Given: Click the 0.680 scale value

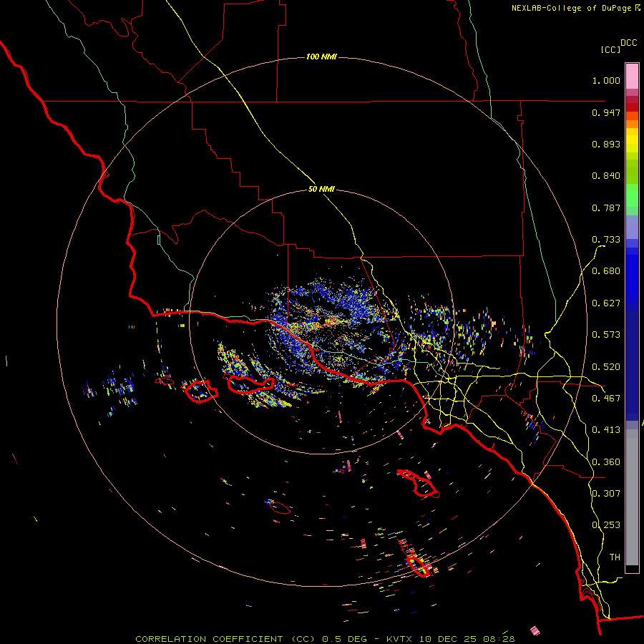Looking at the screenshot, I should pos(606,271).
